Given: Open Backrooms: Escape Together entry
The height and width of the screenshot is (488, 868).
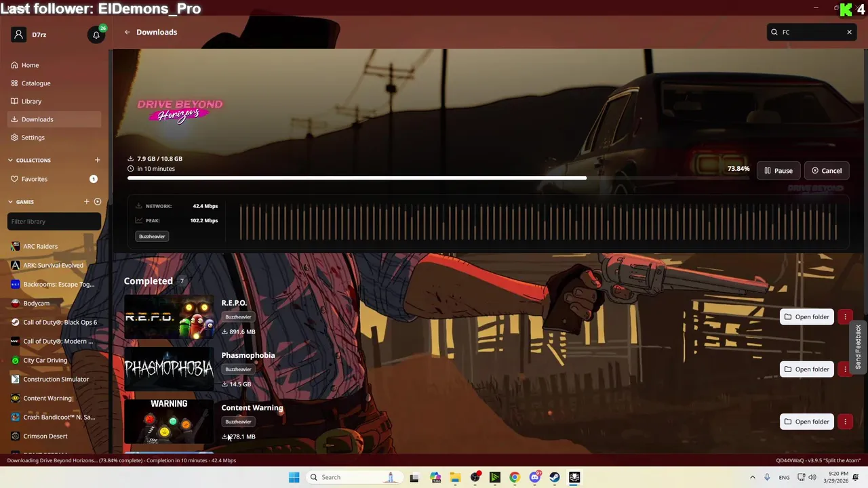Looking at the screenshot, I should click(54, 285).
